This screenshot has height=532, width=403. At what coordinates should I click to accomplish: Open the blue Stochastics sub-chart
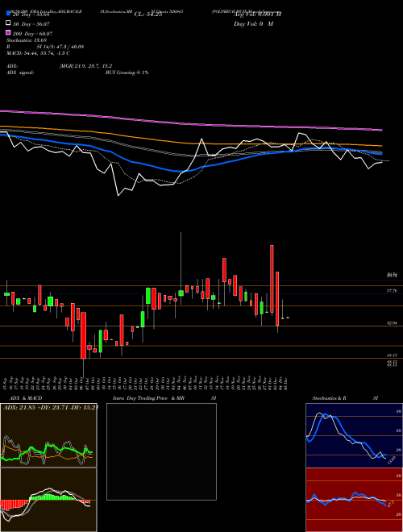tap(354, 435)
